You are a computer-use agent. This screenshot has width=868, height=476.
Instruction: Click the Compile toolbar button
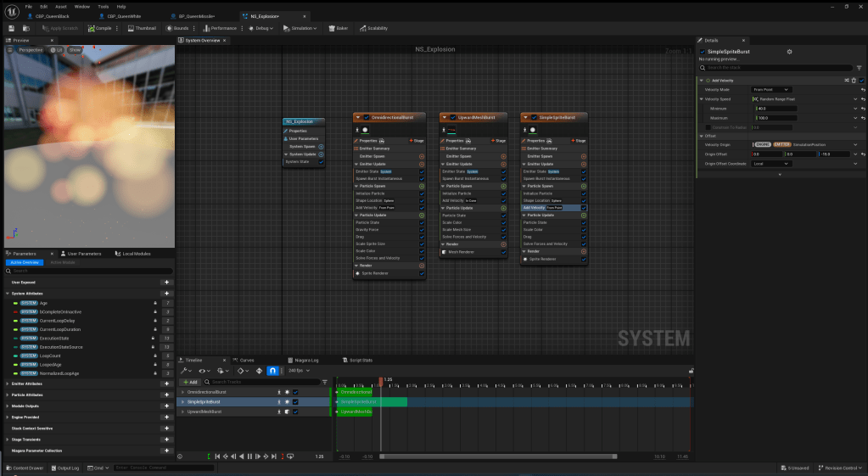(x=99, y=28)
